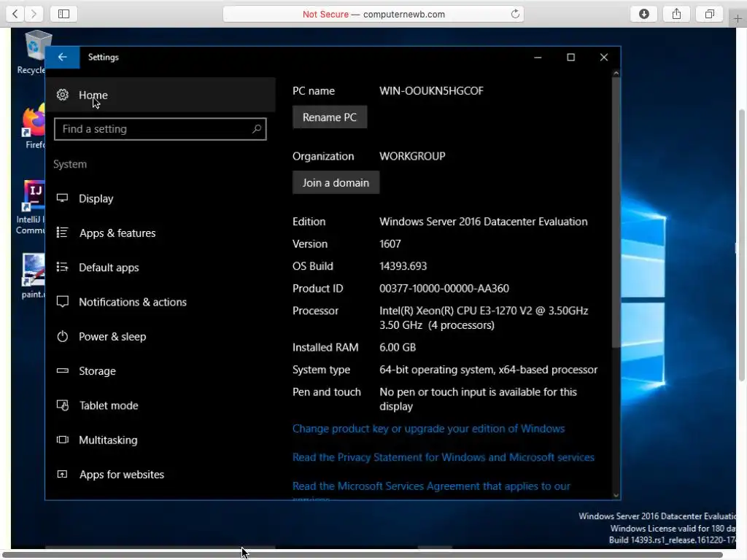Open a new Safari tab
This screenshot has width=747, height=560.
[x=738, y=18]
